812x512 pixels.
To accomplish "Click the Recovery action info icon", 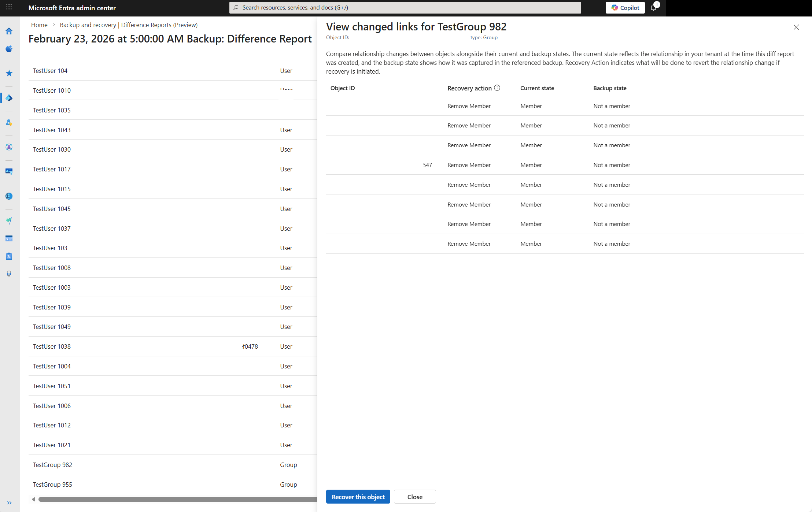I will click(x=497, y=88).
